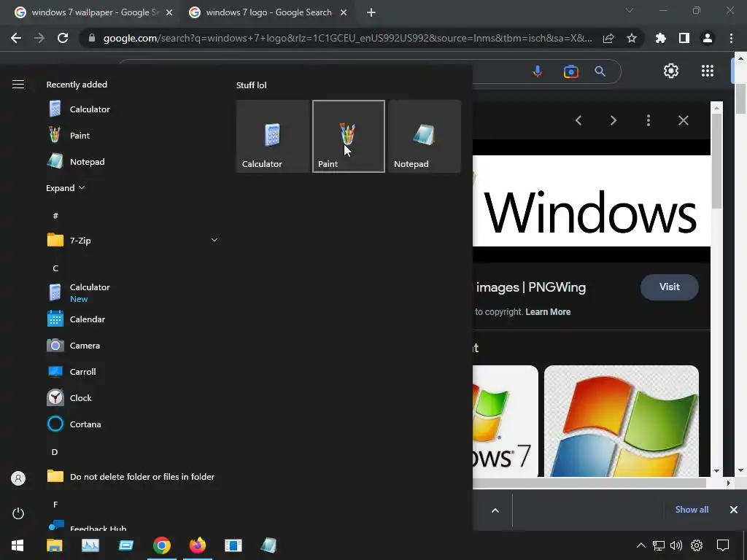This screenshot has height=560, width=747.
Task: Open the Notepad tile in Stuff lol
Action: point(425,136)
